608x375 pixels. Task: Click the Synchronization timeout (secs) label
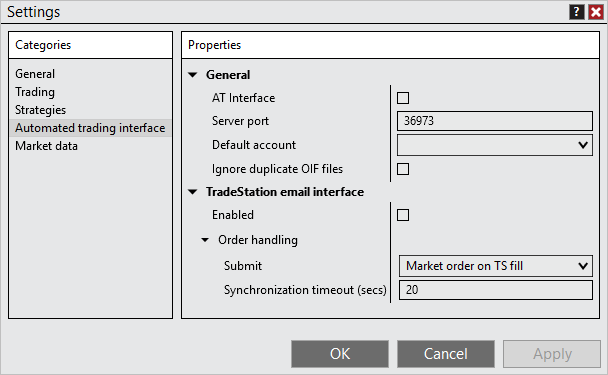[x=305, y=290]
